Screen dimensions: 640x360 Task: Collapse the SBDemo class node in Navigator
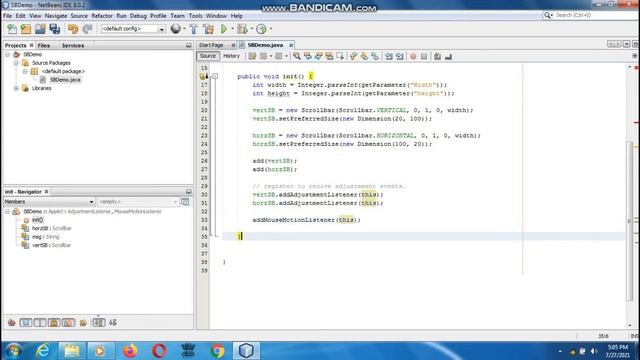tap(7, 211)
